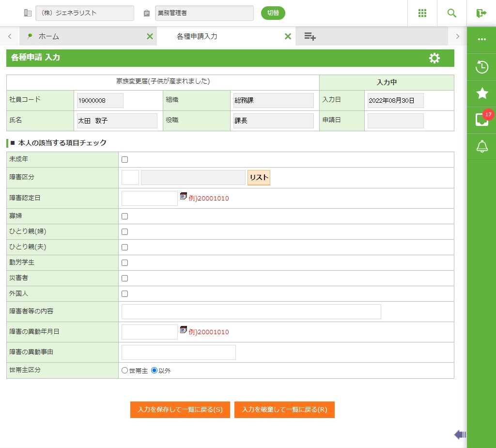Viewport: 496px width, 448px height.
Task: Expand the sidebar three-dots menu
Action: pyautogui.click(x=482, y=40)
